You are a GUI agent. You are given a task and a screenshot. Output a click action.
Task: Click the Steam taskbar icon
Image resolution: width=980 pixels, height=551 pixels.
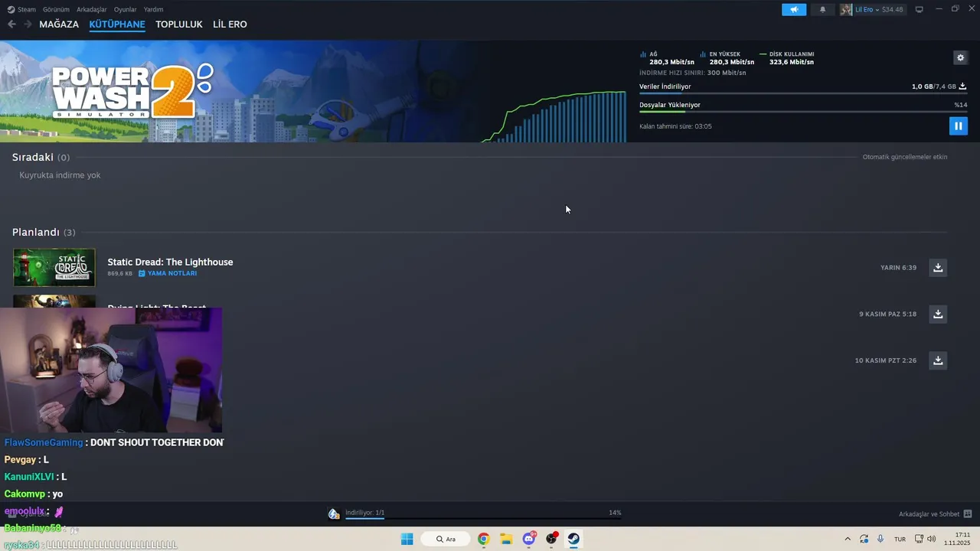click(573, 539)
